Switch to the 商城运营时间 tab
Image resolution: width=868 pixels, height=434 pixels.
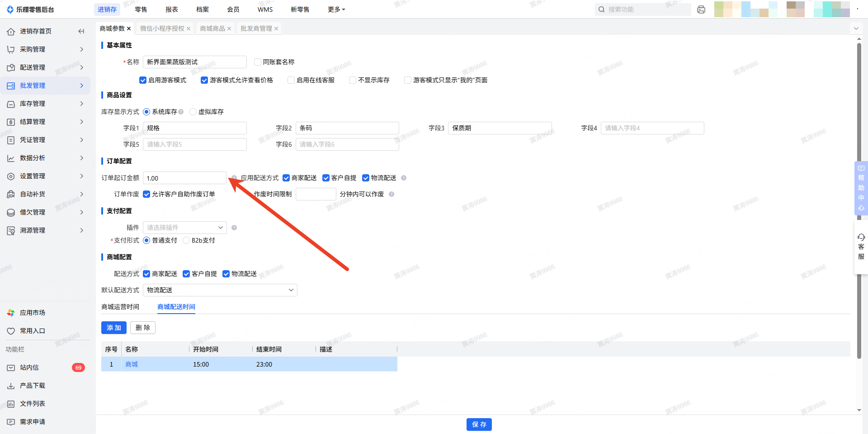[x=120, y=307]
